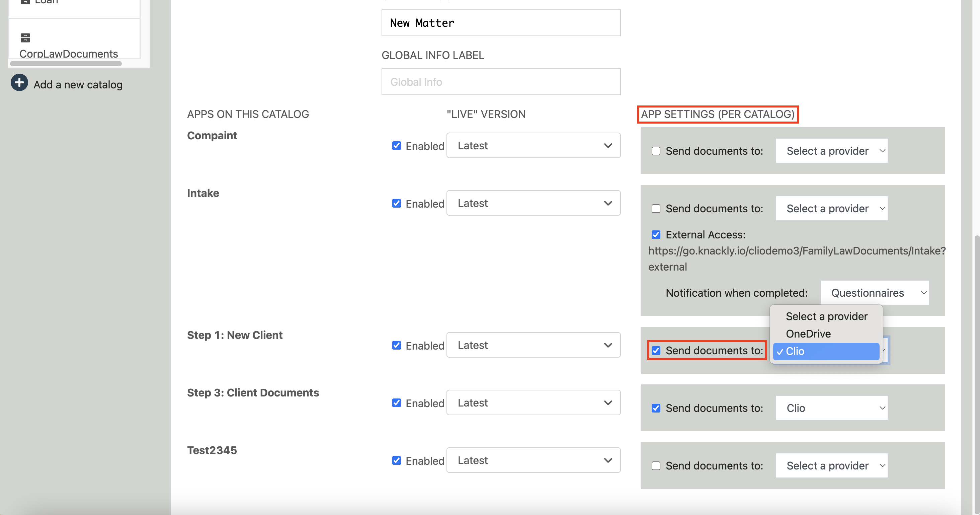The width and height of the screenshot is (980, 515).
Task: Open Select a provider dropdown for Intake
Action: tap(832, 208)
